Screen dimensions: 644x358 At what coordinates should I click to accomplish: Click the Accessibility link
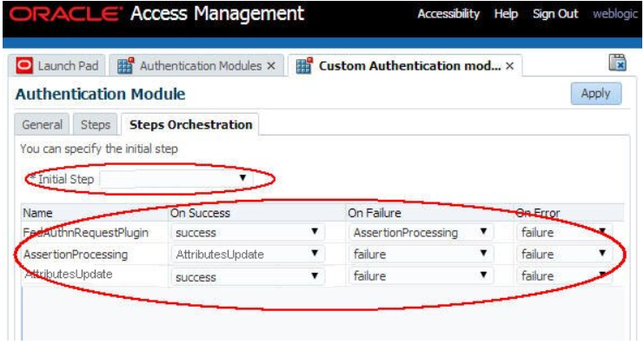click(x=448, y=15)
